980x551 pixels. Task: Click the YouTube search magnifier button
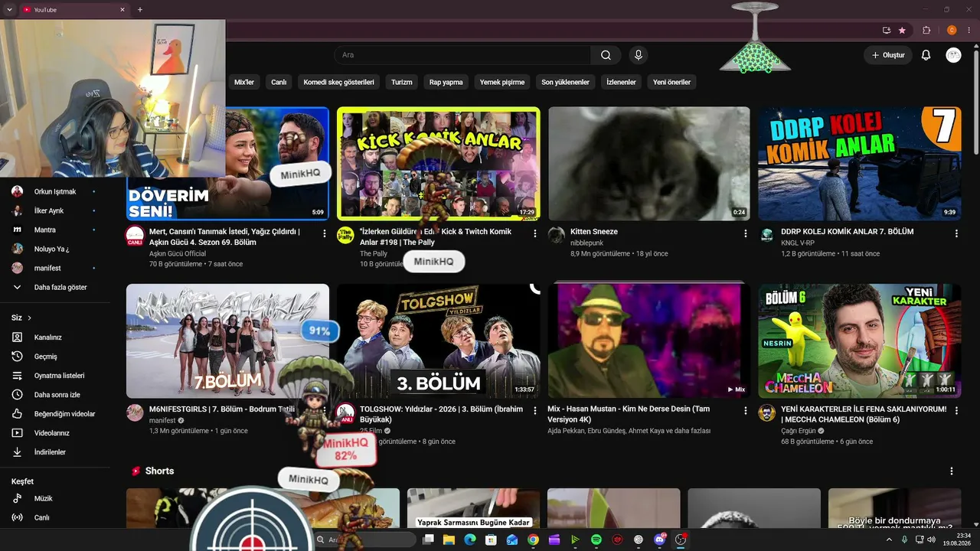coord(606,55)
